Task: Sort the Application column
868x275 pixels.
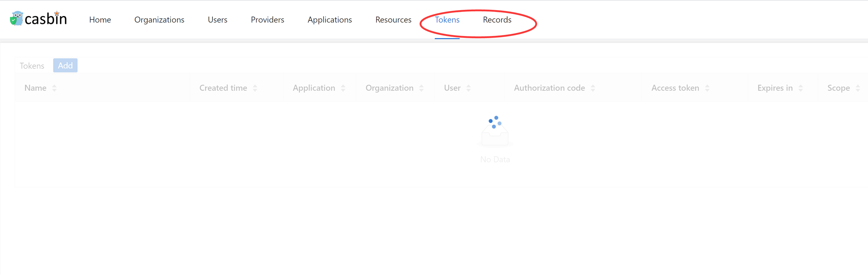Action: tap(343, 88)
